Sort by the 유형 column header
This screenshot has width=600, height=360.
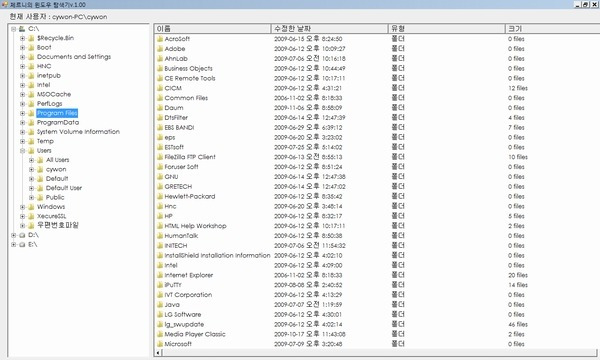pyautogui.click(x=447, y=29)
